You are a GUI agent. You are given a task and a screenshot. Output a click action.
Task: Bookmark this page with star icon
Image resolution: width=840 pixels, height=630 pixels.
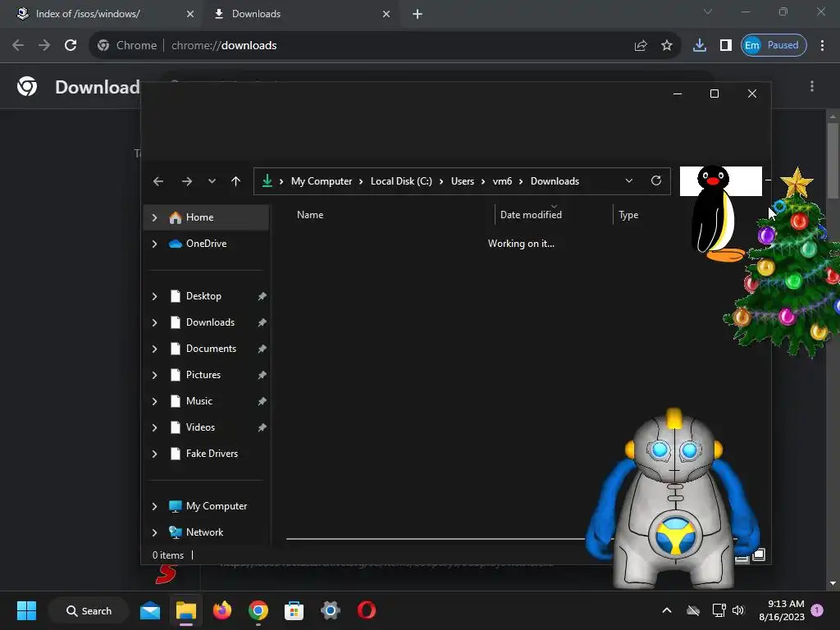[666, 46]
